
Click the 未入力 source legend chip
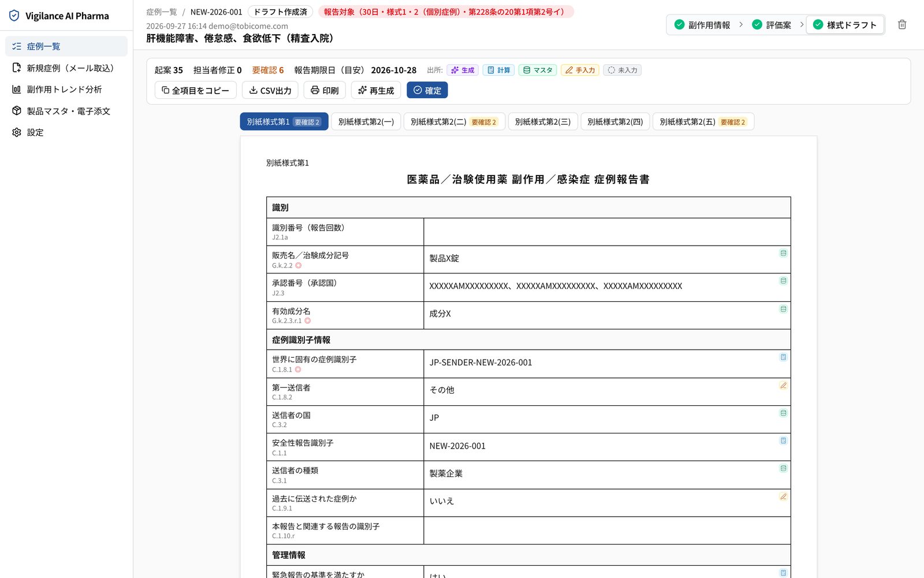[623, 70]
